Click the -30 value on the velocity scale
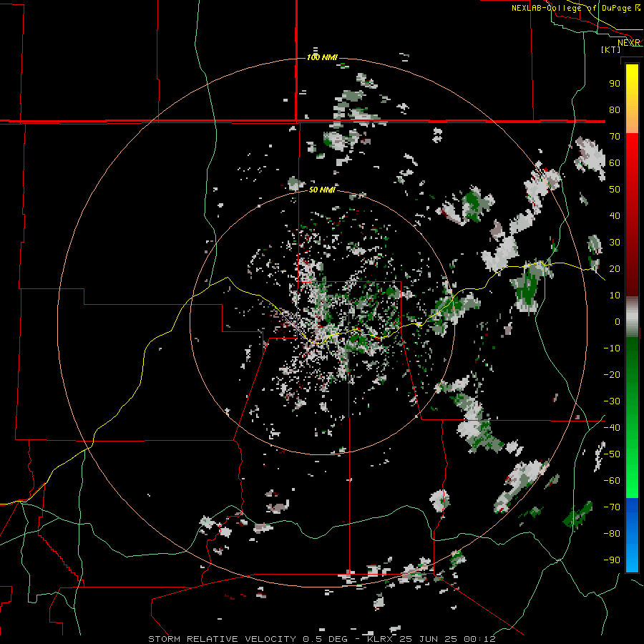644x644 pixels. tap(612, 401)
